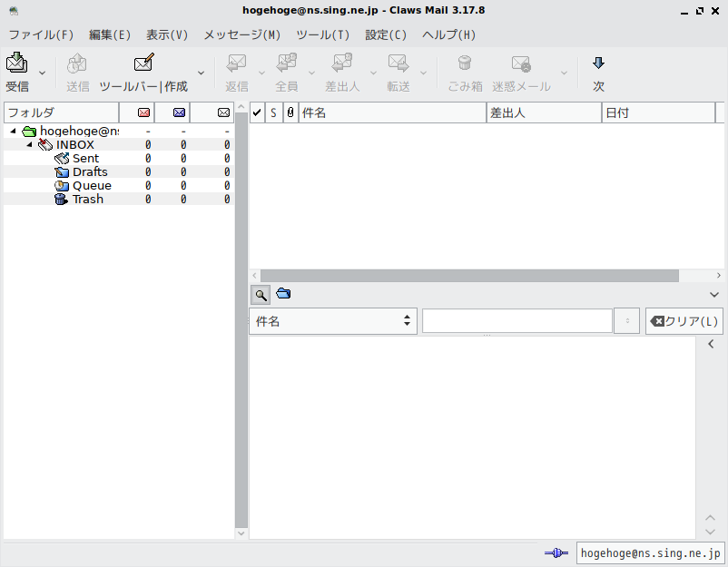Click the blue unread-messages column header icon
728x567 pixels.
(x=179, y=112)
